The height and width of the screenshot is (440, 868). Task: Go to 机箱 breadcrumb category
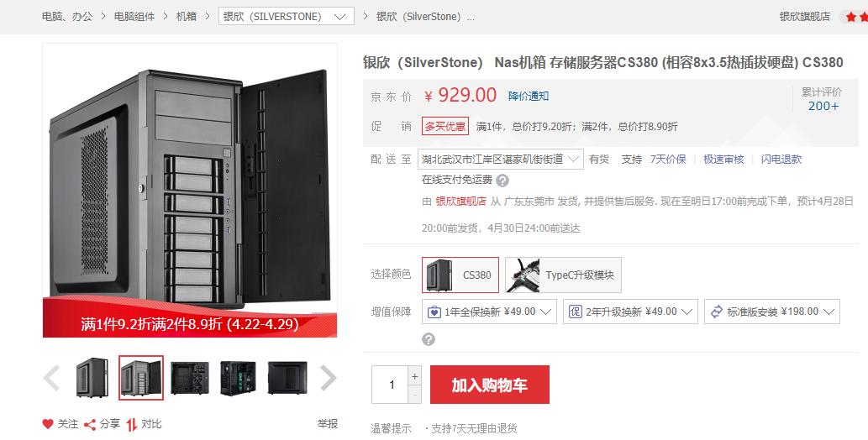coord(187,17)
